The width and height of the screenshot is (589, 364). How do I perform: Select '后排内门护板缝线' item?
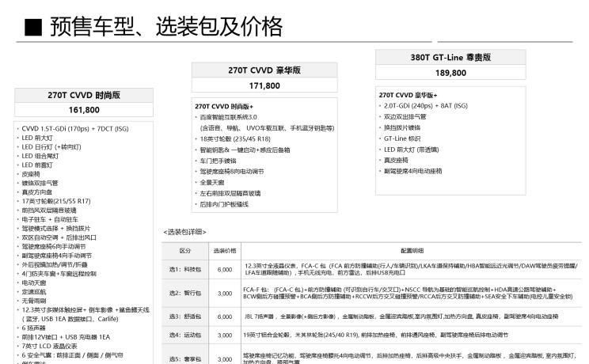pos(224,204)
